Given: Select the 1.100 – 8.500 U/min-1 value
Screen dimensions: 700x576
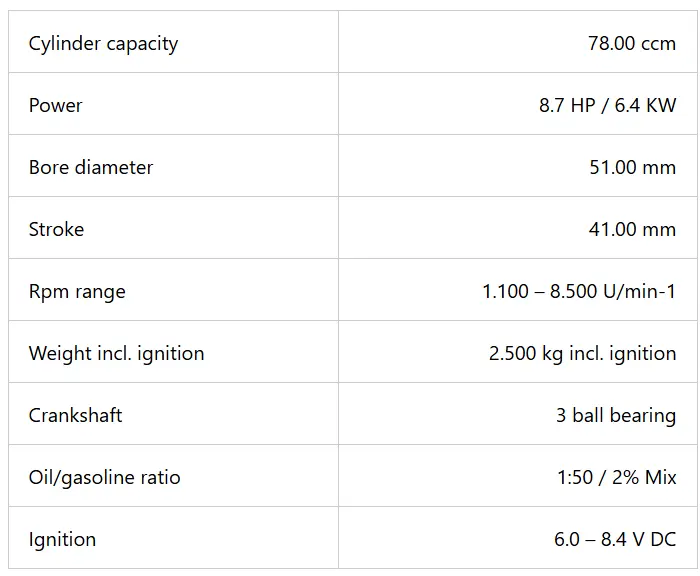Looking at the screenshot, I should point(579,291).
